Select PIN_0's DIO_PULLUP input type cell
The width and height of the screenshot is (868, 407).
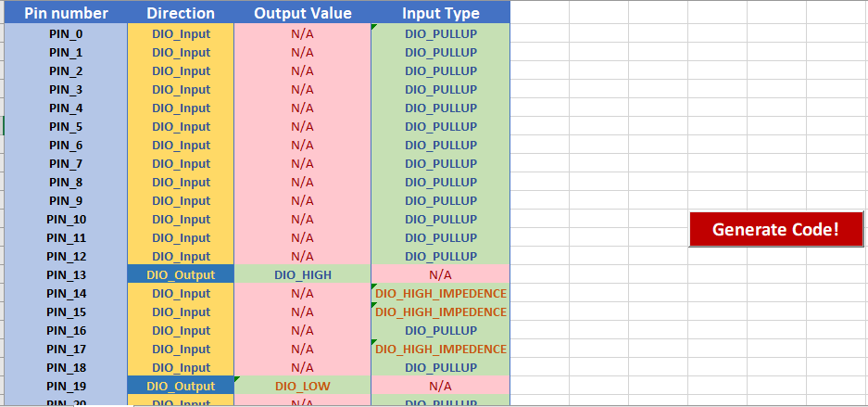coord(440,33)
